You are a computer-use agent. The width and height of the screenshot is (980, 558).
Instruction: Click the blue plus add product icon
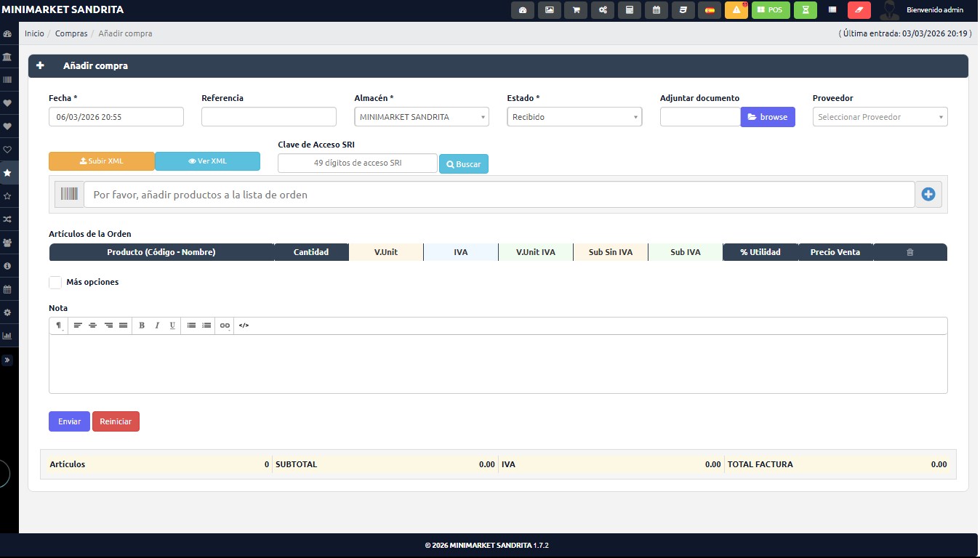[x=928, y=195]
